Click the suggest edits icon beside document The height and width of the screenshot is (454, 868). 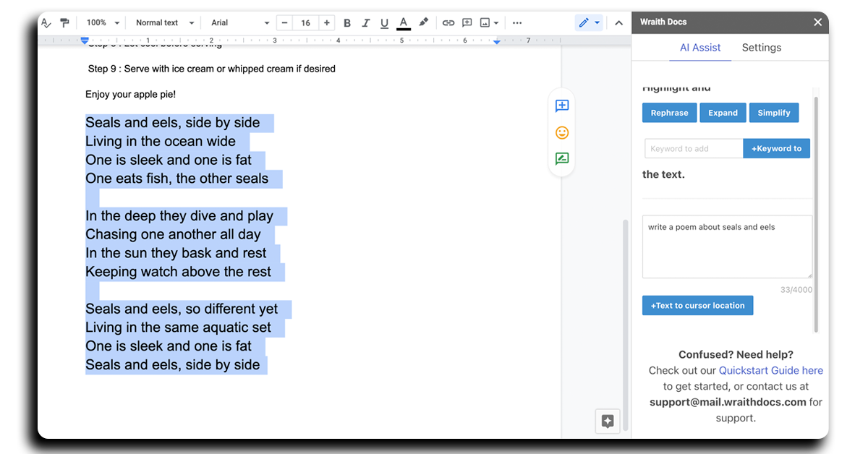[562, 159]
